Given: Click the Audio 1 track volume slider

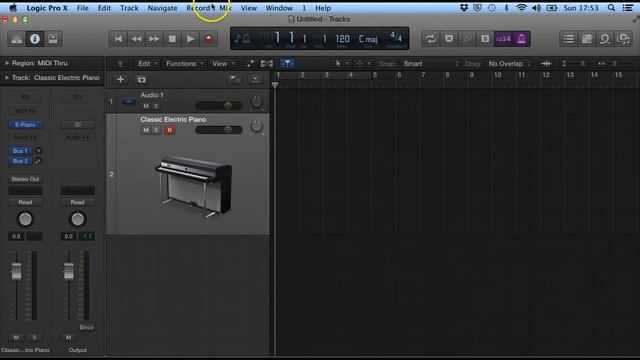Looking at the screenshot, I should tap(219, 106).
